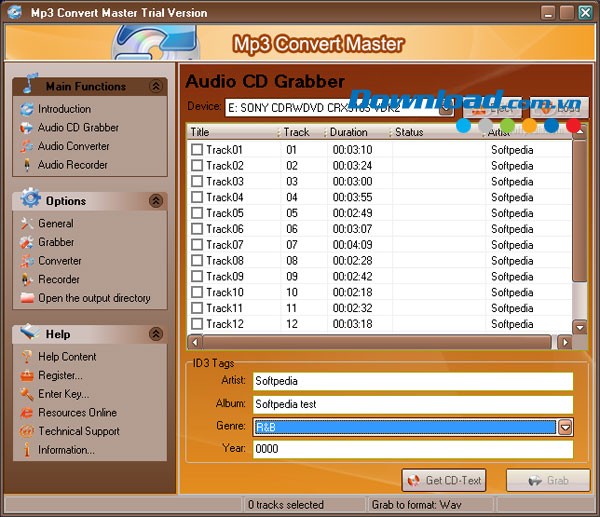This screenshot has height=517, width=600.
Task: Click the General options icon
Action: [x=27, y=224]
